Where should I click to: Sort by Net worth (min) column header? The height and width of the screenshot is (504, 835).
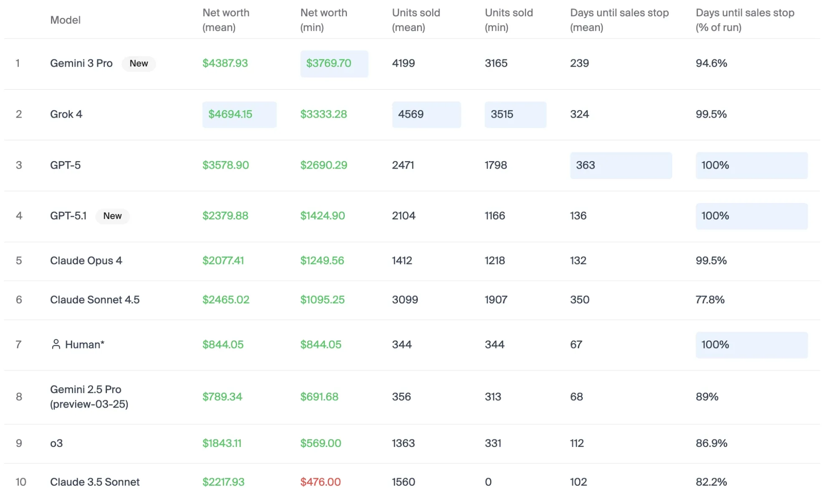coord(324,20)
